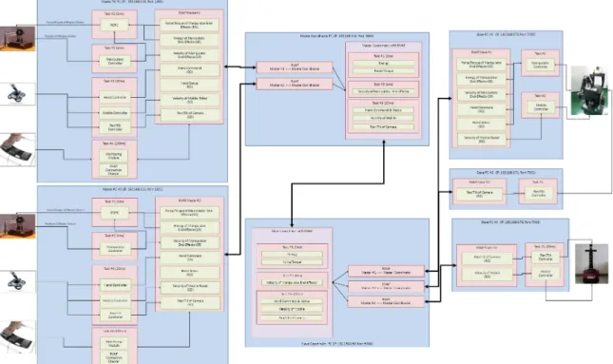Click the joystick photo beside the lower Master PC block

tap(17, 281)
